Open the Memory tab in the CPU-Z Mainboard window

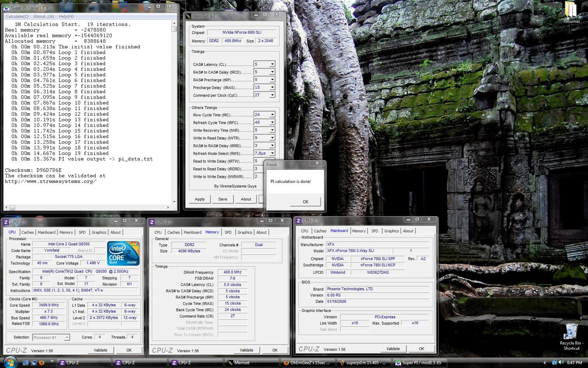pos(359,231)
